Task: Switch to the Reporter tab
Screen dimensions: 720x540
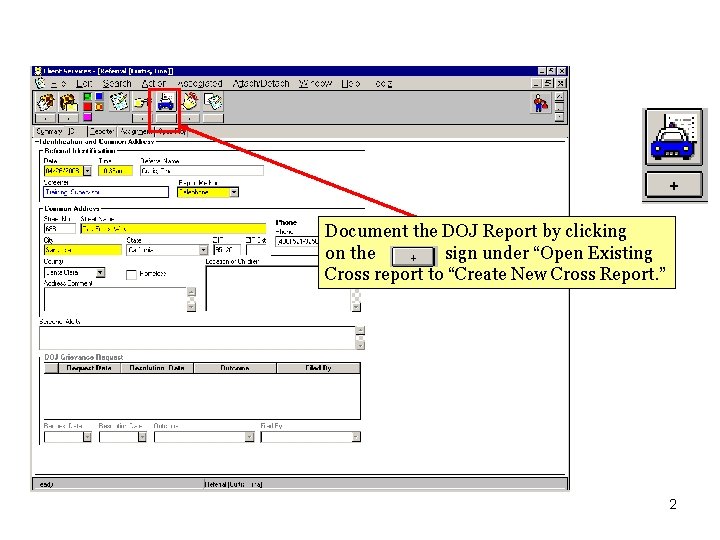Action: [101, 131]
